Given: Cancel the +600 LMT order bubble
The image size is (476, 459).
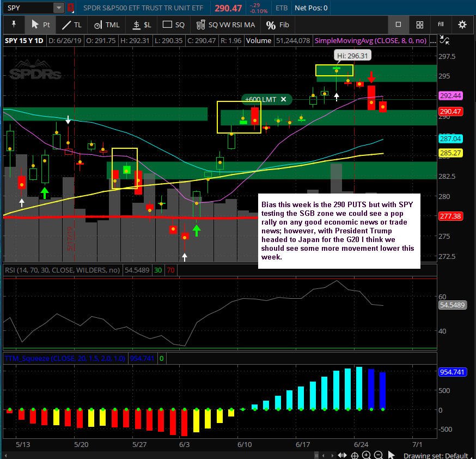Looking at the screenshot, I should 284,99.
